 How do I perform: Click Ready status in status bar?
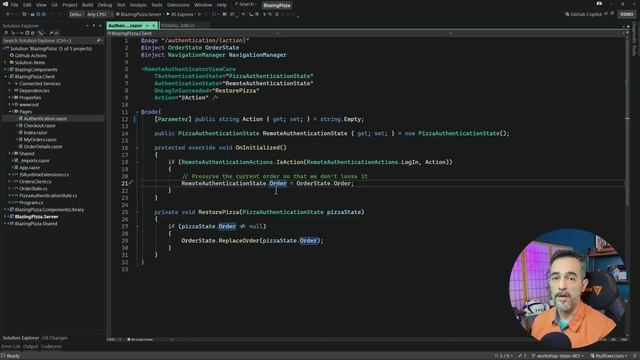point(13,356)
